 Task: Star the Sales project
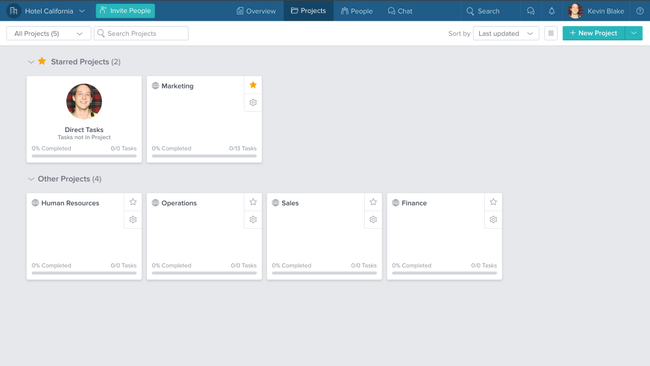pos(373,202)
